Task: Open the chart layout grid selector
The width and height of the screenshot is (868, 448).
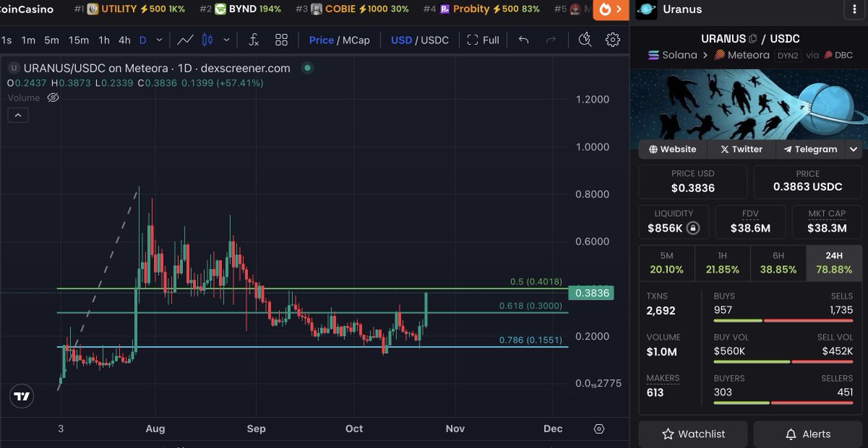Action: pos(281,40)
